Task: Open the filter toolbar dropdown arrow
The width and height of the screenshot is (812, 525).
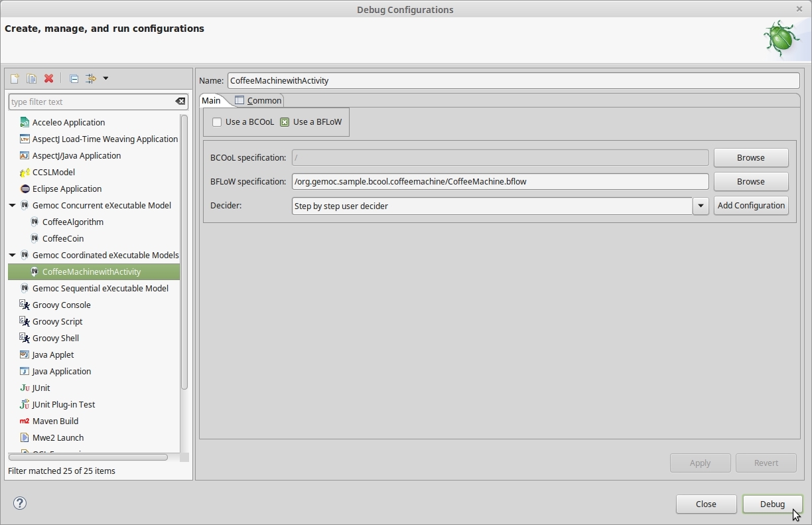Action: click(105, 78)
